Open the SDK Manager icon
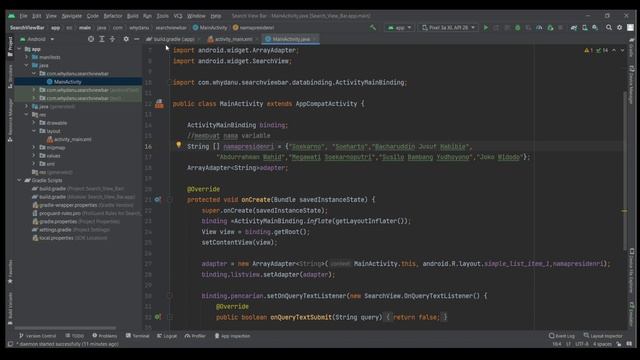The width and height of the screenshot is (640, 360). [595, 27]
